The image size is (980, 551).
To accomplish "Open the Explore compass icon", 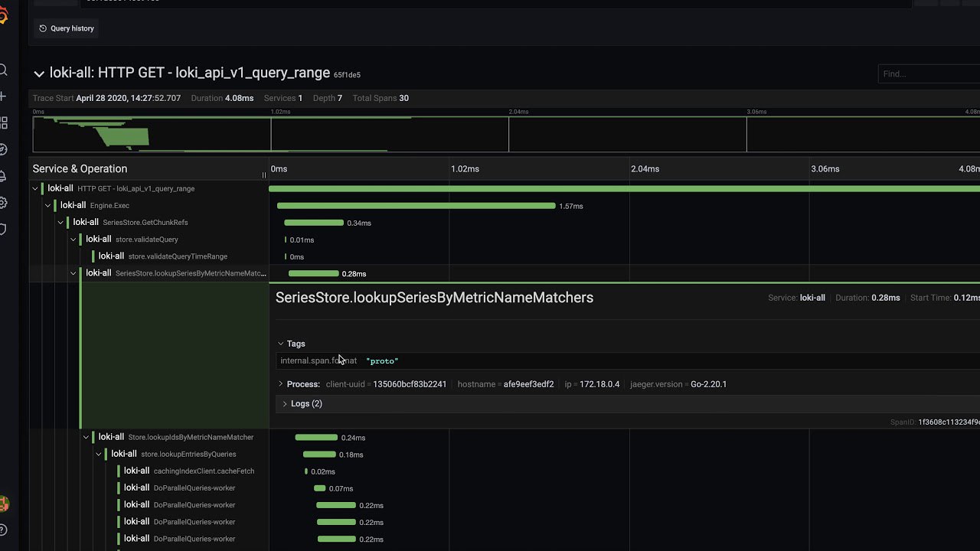I will click(x=3, y=149).
